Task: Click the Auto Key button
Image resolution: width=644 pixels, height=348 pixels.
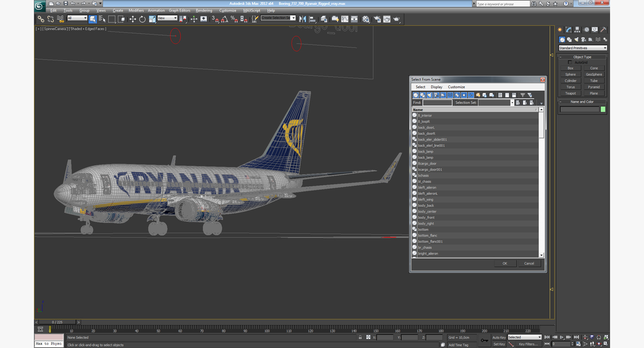Action: (x=499, y=338)
